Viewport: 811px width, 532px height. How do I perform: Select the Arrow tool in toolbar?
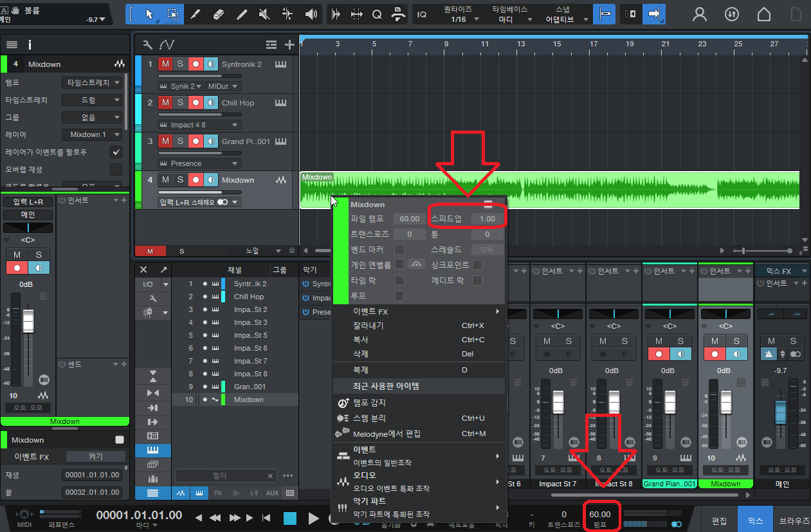(x=149, y=14)
